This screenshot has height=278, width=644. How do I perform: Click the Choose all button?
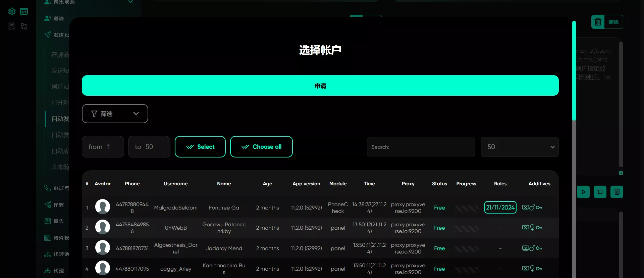coord(261,147)
